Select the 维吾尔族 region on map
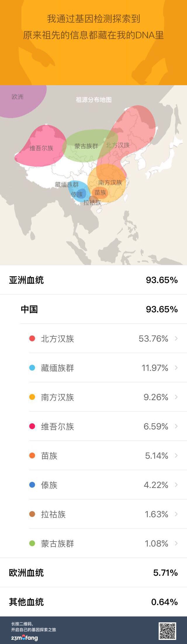The image size is (187, 644). point(41,146)
